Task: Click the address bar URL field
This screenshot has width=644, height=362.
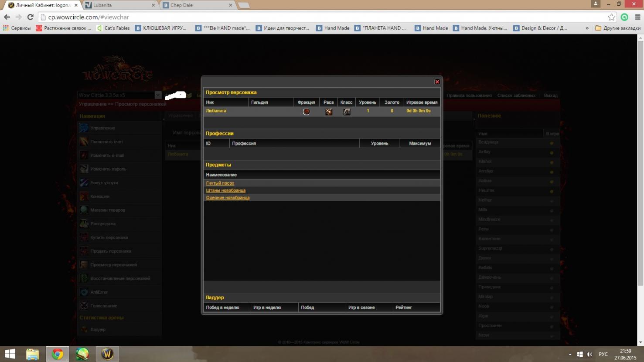Action: (x=305, y=17)
